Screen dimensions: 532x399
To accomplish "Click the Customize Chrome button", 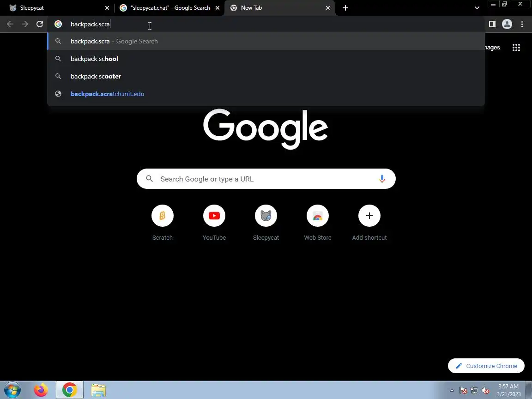I will coord(486,366).
